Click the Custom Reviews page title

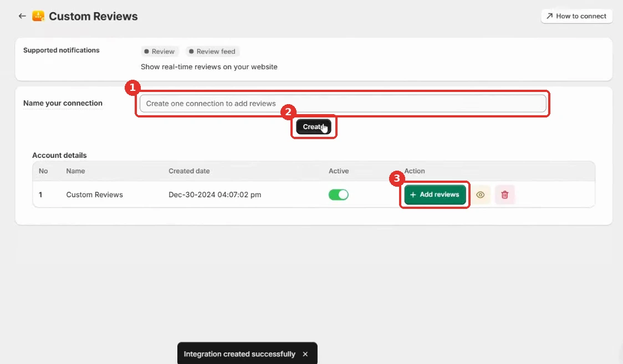93,16
